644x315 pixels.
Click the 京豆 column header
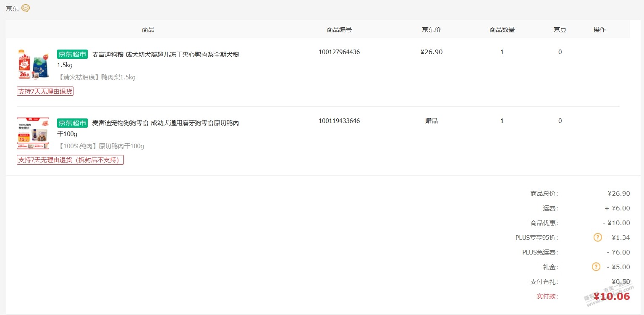pyautogui.click(x=560, y=29)
